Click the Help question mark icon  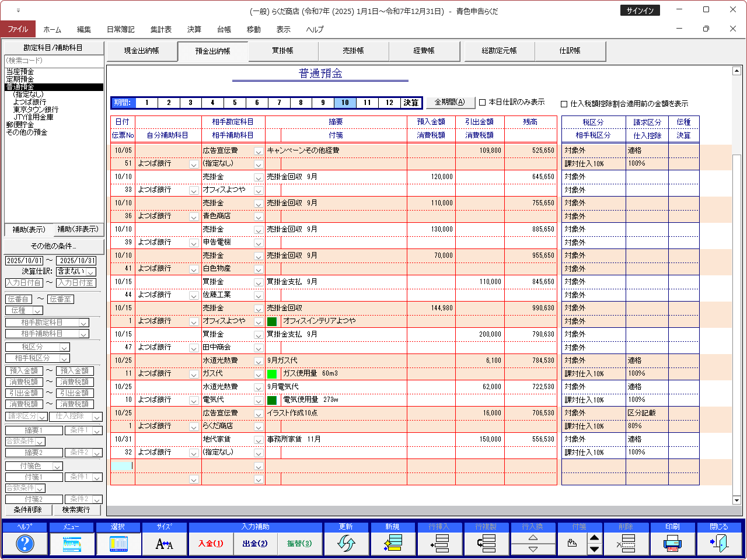[25, 544]
